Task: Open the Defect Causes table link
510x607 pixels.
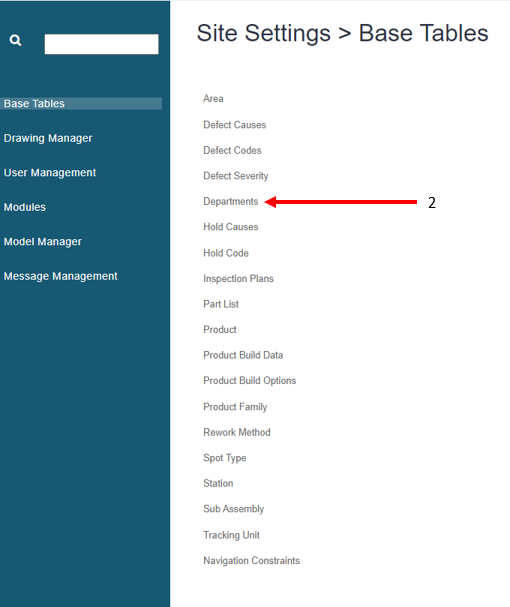Action: (x=235, y=125)
